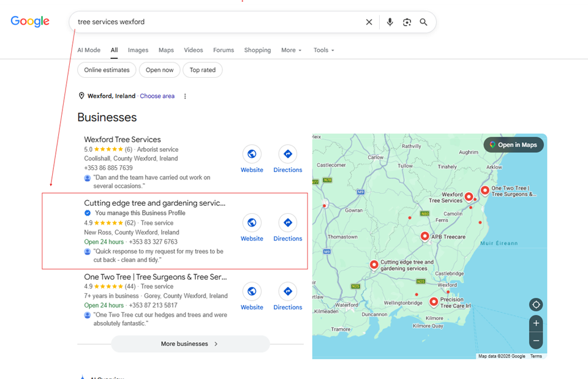Open the Shopping tab
Image resolution: width=588 pixels, height=379 pixels.
(x=258, y=50)
